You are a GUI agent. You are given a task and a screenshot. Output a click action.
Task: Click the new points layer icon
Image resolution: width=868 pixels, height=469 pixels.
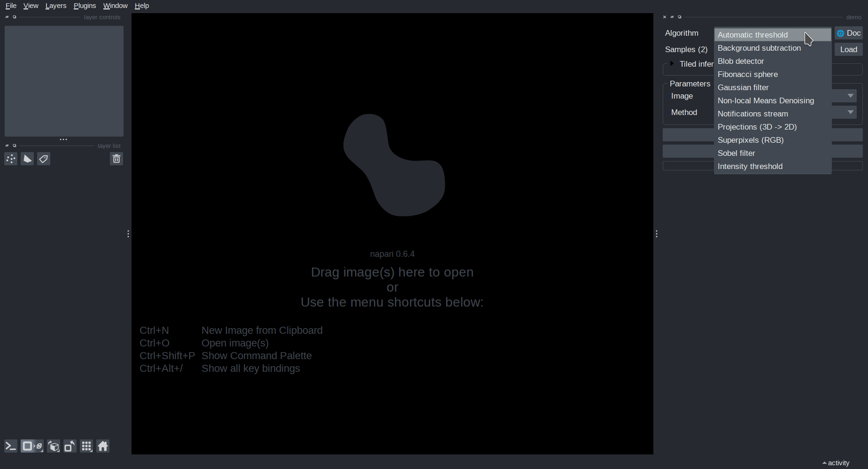11,159
